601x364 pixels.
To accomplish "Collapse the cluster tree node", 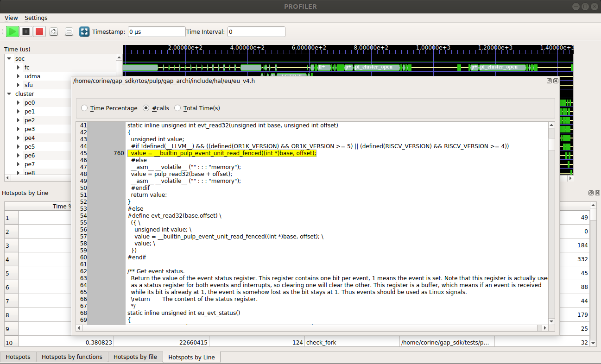I will click(9, 94).
